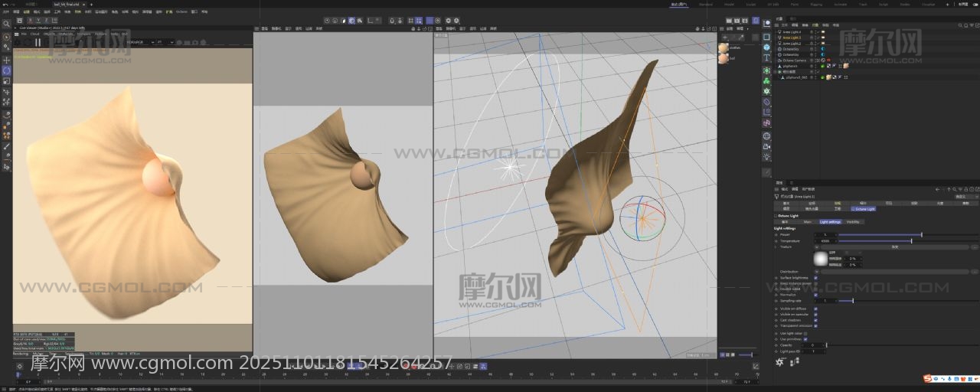Toggle the Surface brightness checkbox

816,278
